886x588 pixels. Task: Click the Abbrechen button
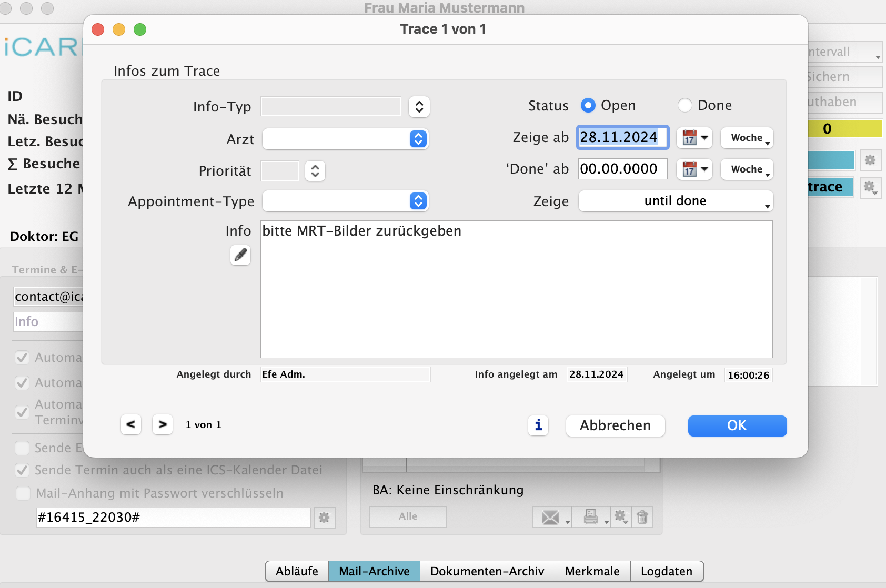click(615, 425)
